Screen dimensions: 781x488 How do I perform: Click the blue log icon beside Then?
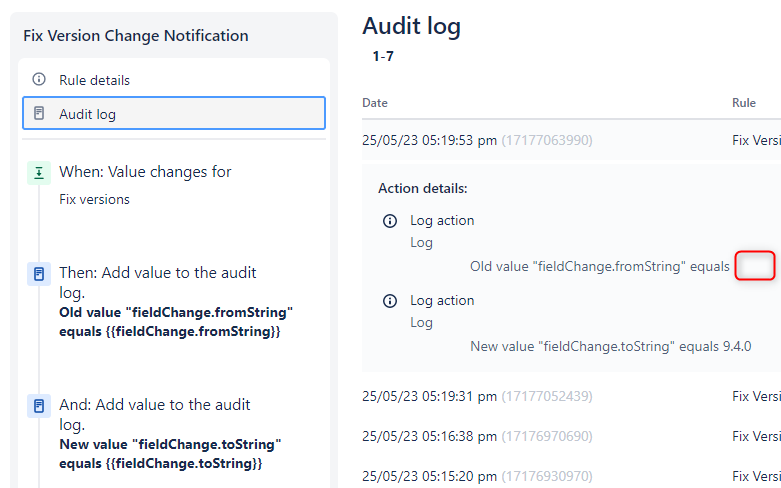39,273
